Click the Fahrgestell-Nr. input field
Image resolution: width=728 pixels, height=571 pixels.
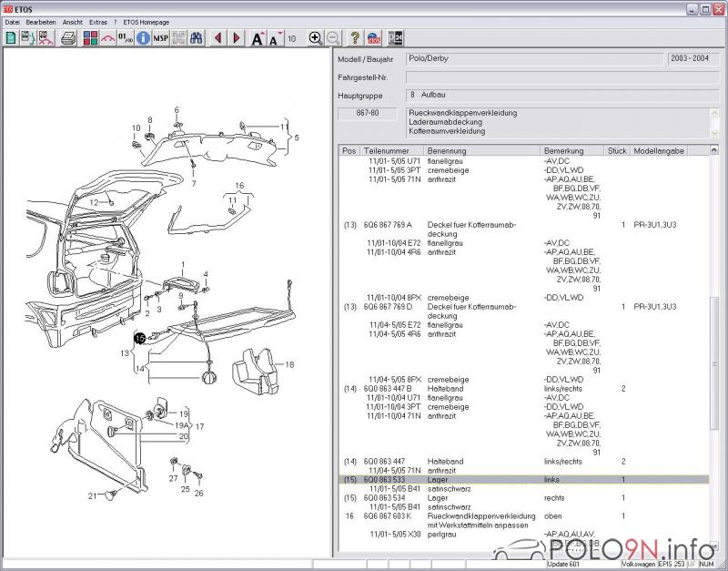pyautogui.click(x=562, y=77)
